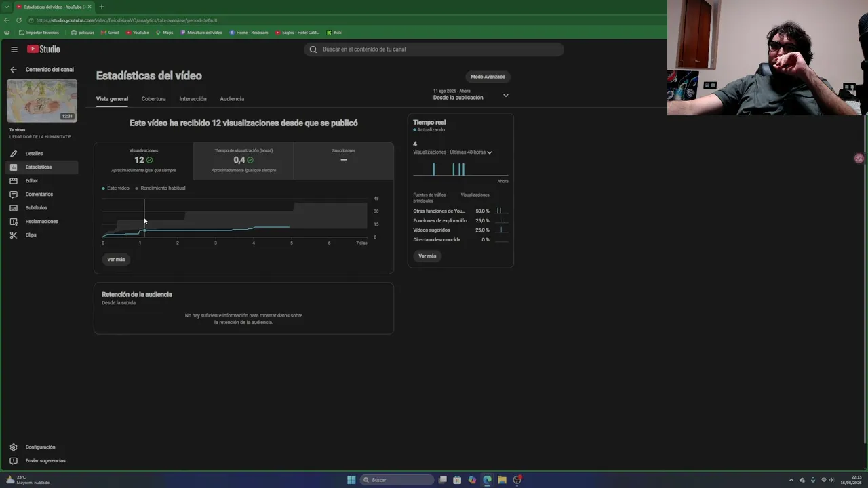Click the Funciones de exploración traffic row
Image resolution: width=868 pixels, height=488 pixels.
point(460,221)
